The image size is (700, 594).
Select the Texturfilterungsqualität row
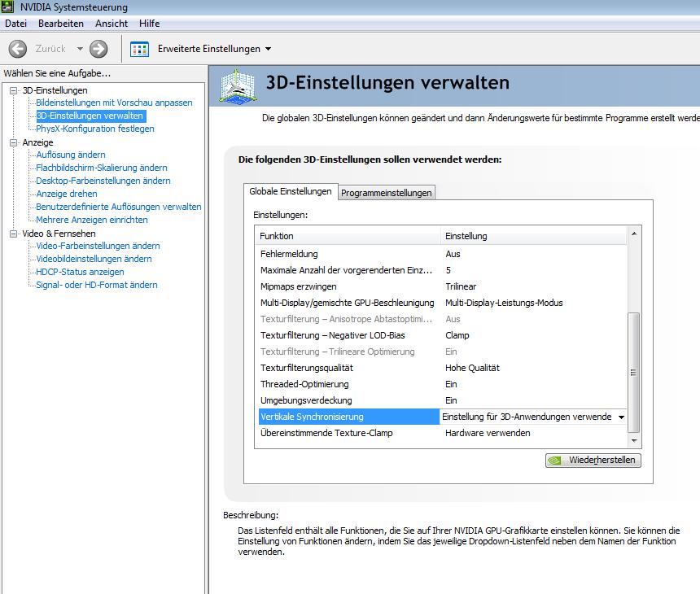pyautogui.click(x=441, y=368)
